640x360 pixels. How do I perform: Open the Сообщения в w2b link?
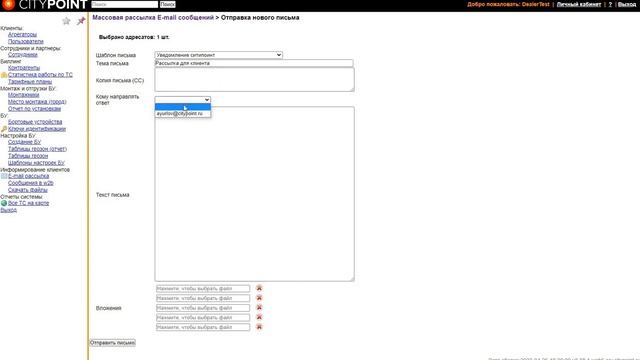[x=31, y=183]
